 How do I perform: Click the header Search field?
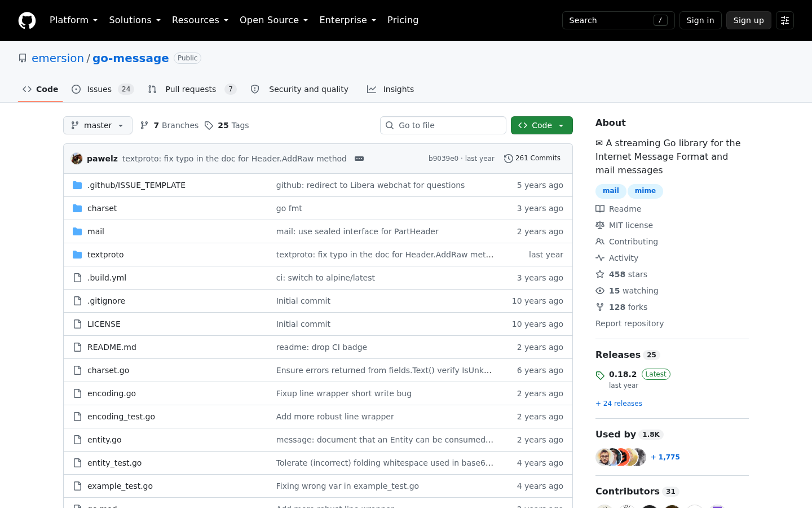pos(619,20)
